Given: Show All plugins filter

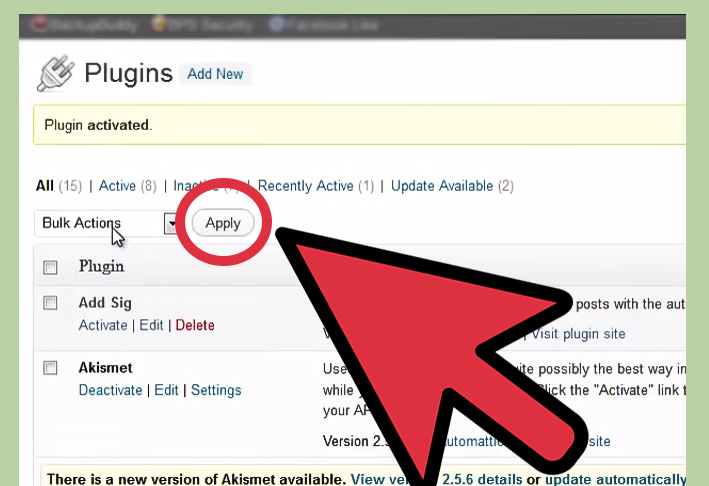Looking at the screenshot, I should tap(45, 186).
